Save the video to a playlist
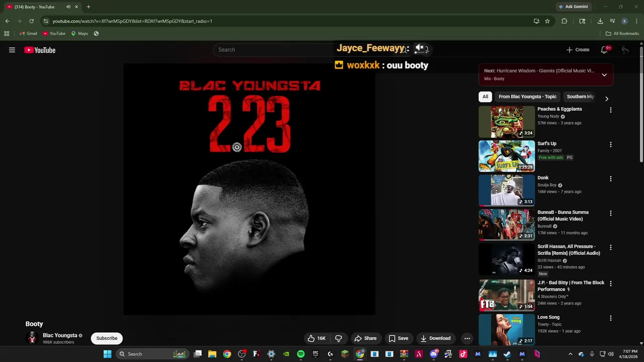Viewport: 644px width, 362px height. click(x=398, y=338)
